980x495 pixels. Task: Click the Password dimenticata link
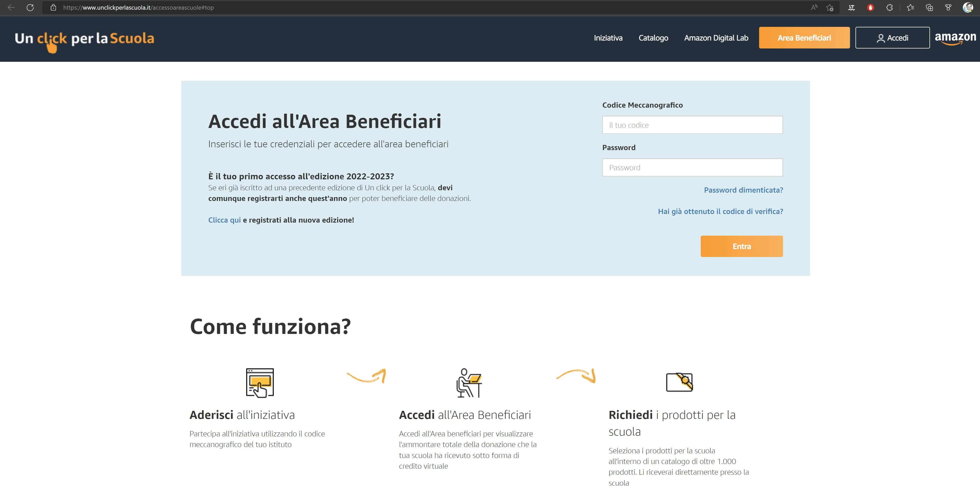[743, 190]
